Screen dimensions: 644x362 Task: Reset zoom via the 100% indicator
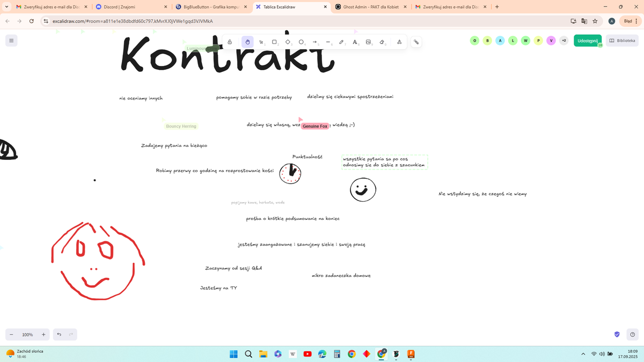pos(27,335)
